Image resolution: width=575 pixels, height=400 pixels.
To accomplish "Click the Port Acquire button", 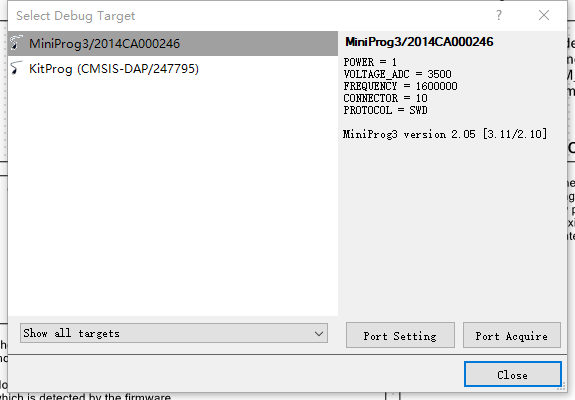I will [512, 335].
